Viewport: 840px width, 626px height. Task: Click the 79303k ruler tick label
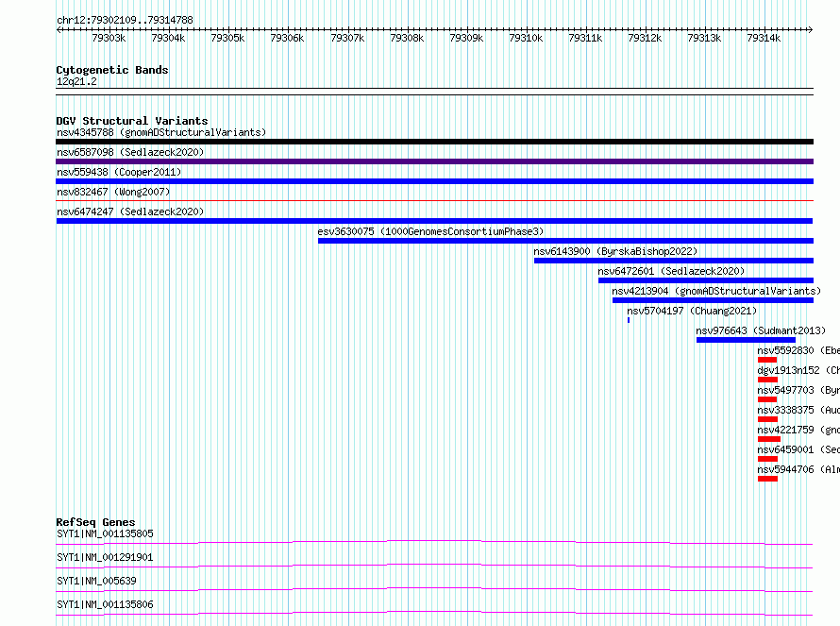(x=109, y=38)
